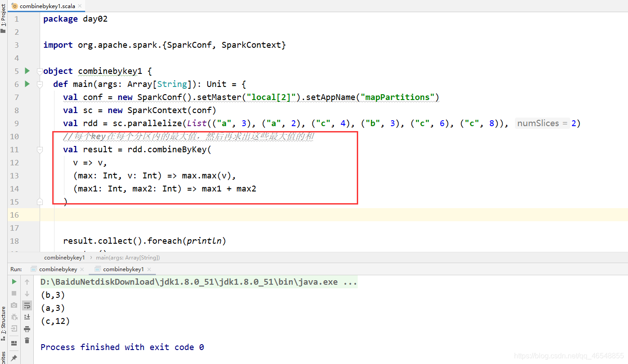Image resolution: width=628 pixels, height=364 pixels.
Task: Click the down arrow in the run console
Action: tap(27, 294)
